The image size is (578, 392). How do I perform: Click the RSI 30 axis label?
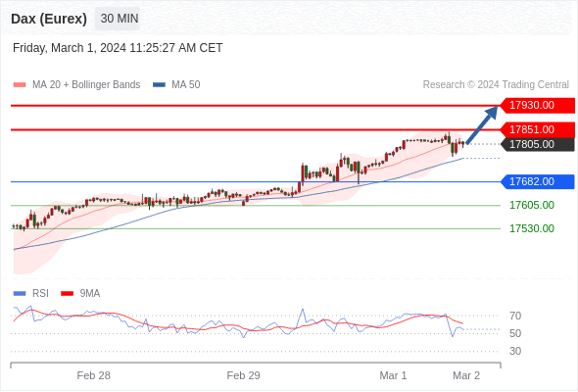(515, 351)
